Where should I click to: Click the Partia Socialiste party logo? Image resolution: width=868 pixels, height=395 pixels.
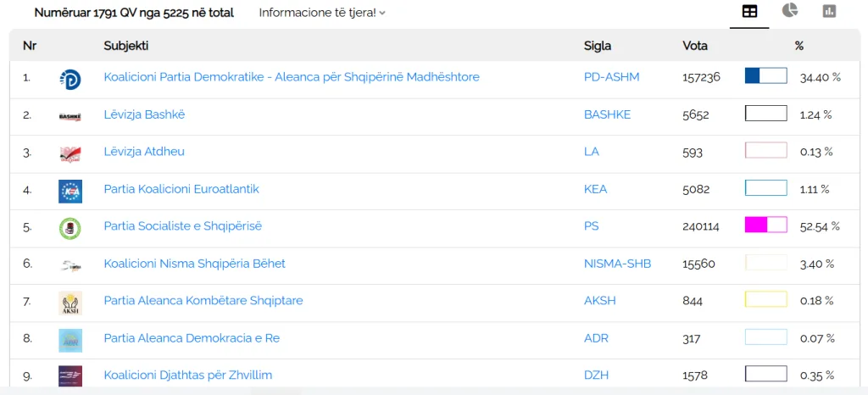click(x=70, y=229)
